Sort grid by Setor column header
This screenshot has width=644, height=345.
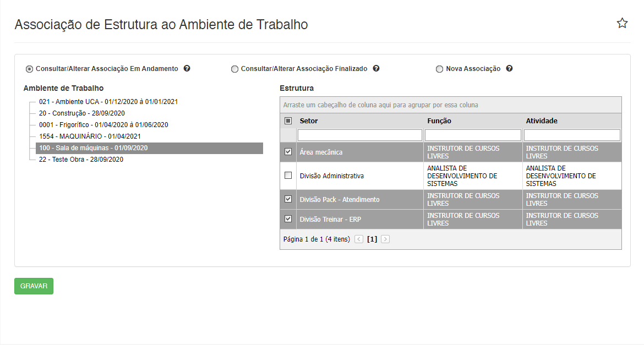pyautogui.click(x=309, y=121)
